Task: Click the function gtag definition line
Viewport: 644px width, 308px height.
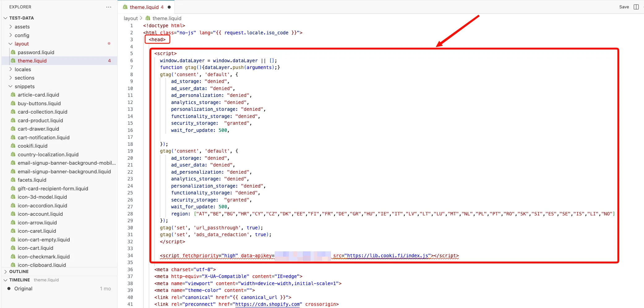Action: point(220,67)
